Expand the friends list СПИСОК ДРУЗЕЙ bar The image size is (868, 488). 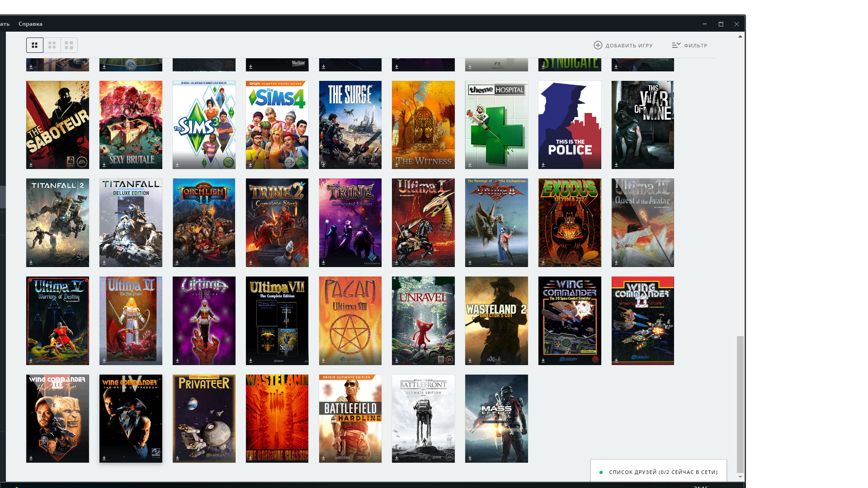pos(659,472)
